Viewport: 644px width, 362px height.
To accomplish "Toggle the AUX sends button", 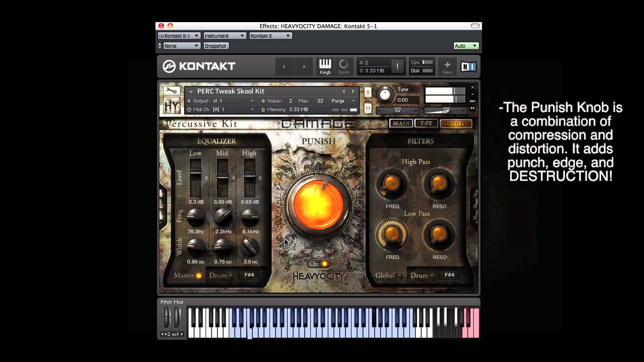I will 472,101.
